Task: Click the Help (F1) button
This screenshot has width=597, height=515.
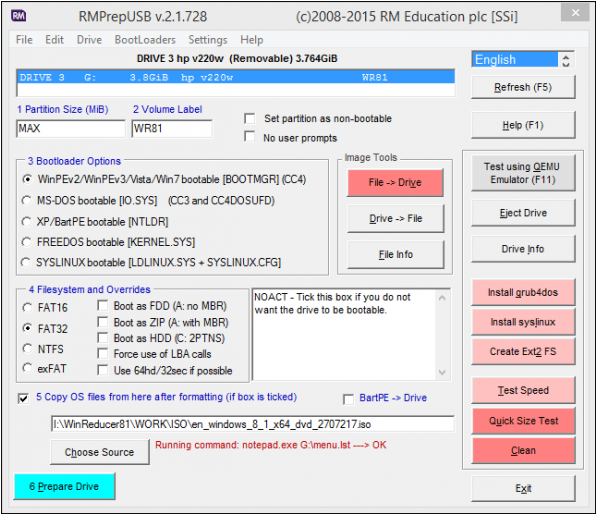Action: 523,125
